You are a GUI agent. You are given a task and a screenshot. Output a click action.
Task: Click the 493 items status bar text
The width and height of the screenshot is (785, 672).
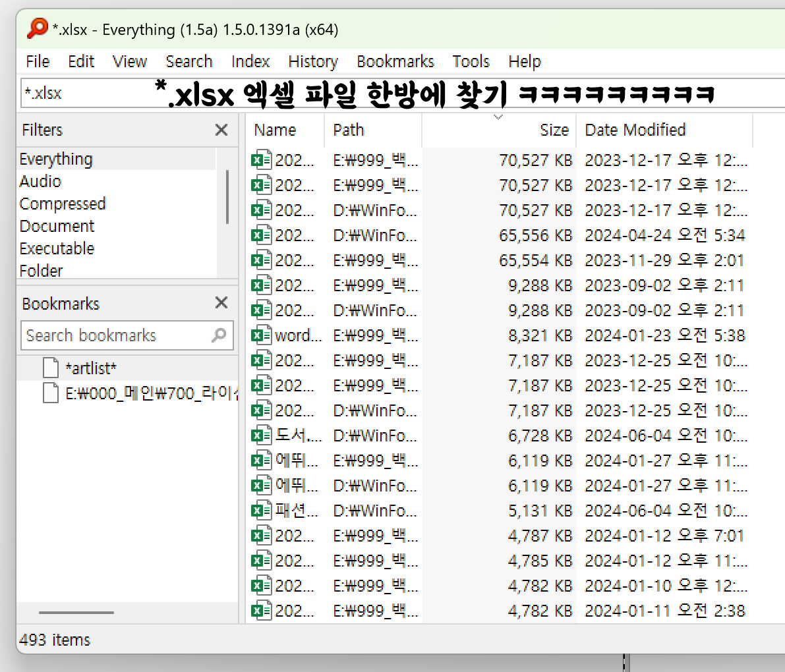pos(55,640)
